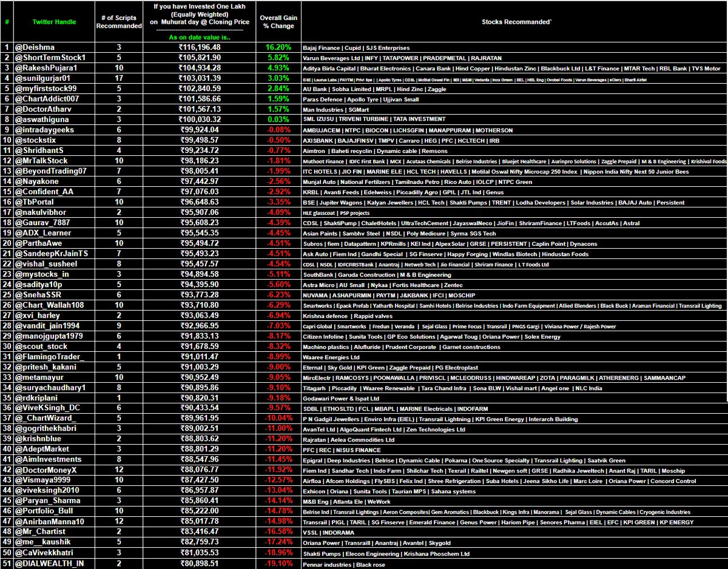Viewport: 728px width, 569px height.
Task: Select the @stockstix handle
Action: tap(35, 140)
